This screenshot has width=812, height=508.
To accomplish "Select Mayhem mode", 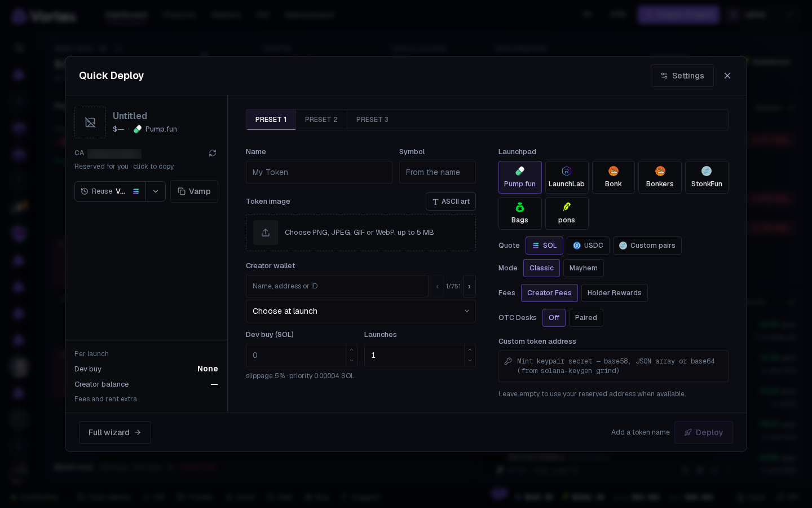I will click(x=584, y=268).
